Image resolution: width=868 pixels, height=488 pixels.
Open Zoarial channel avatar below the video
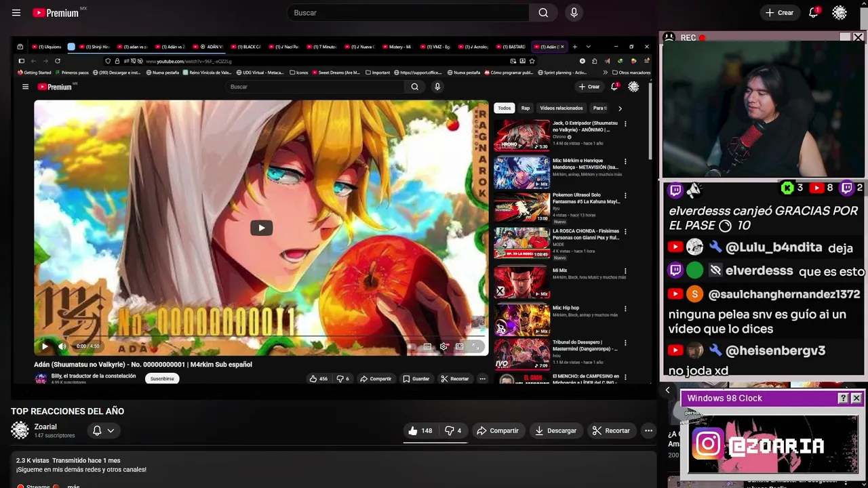pos(20,430)
